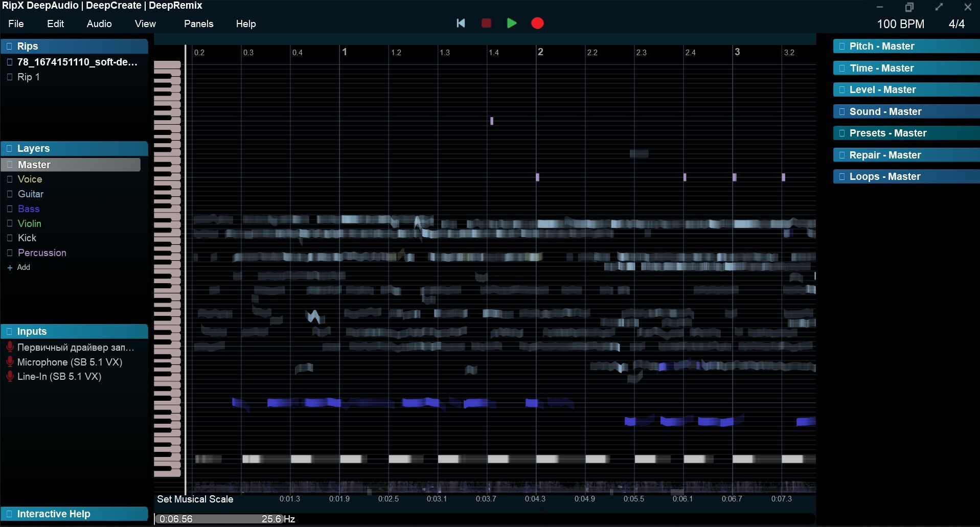Add a new layer with Add

point(24,267)
